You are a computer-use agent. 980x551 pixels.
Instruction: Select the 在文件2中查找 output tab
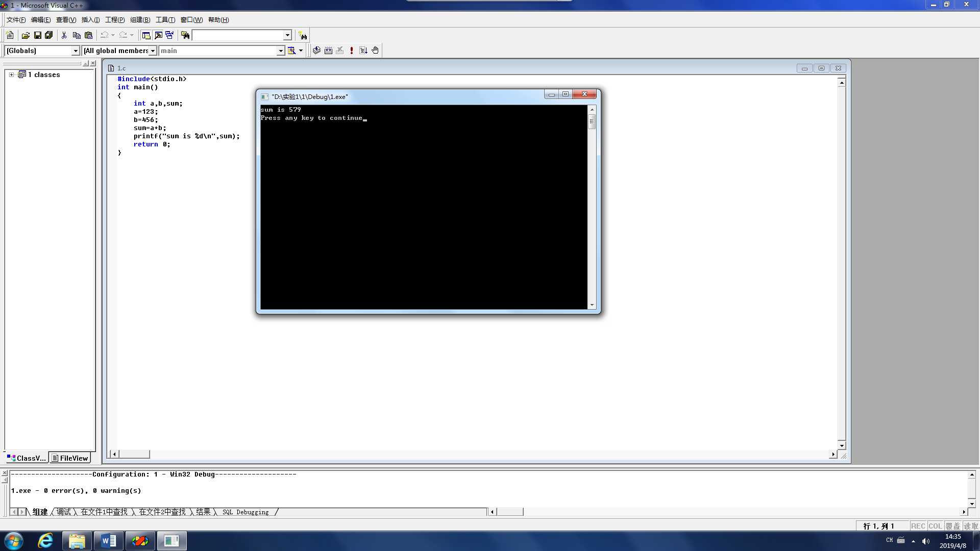[162, 512]
